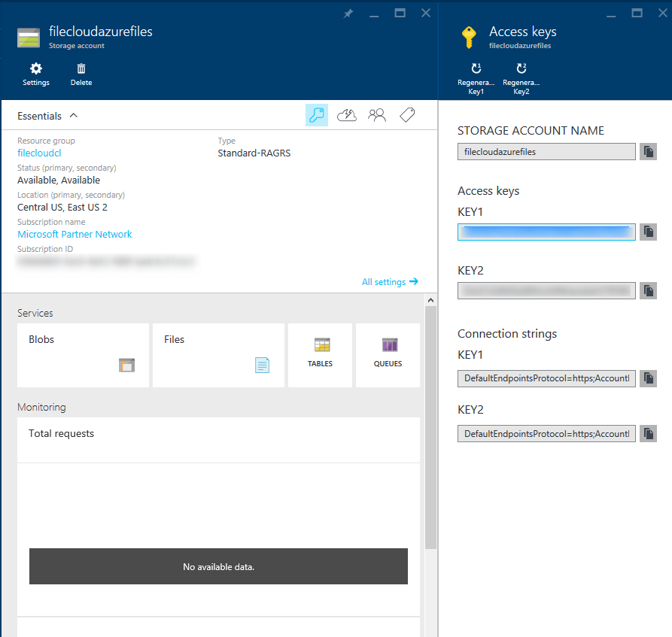Click the KEY1 connection string field
Screen dimensions: 672x637
click(x=546, y=378)
